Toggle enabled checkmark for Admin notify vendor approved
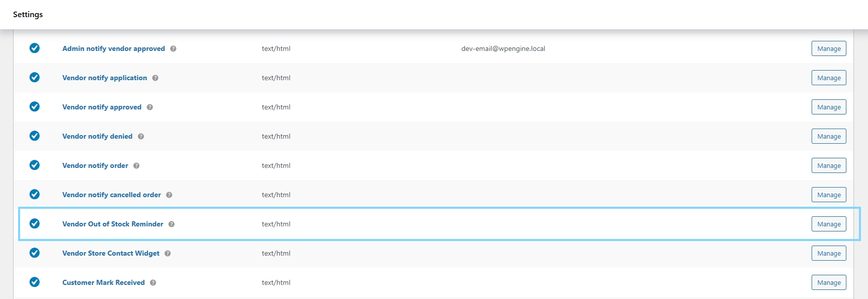 [35, 48]
